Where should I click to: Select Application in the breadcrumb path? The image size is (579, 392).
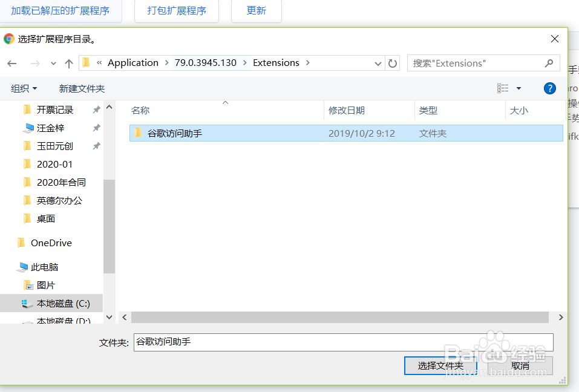132,62
